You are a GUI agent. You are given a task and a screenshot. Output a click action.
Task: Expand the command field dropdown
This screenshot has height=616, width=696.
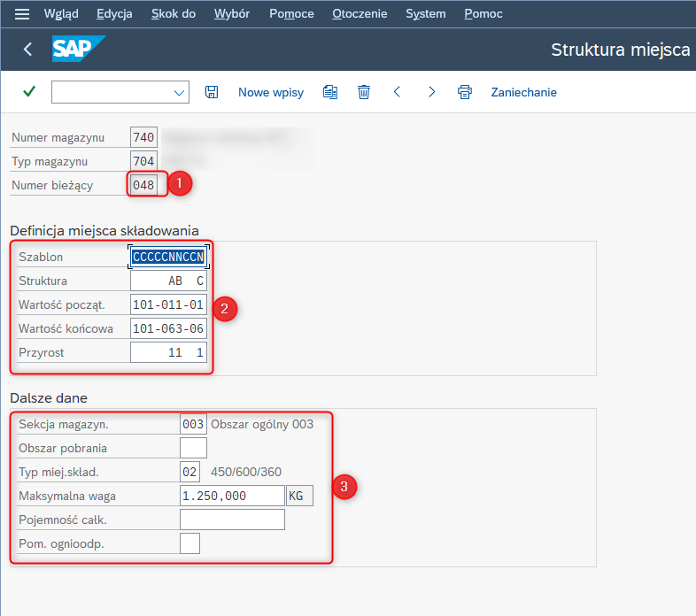[180, 92]
